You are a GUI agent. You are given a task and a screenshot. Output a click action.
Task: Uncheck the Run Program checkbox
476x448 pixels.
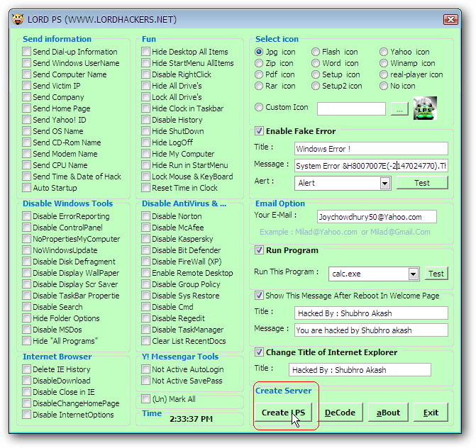(260, 250)
